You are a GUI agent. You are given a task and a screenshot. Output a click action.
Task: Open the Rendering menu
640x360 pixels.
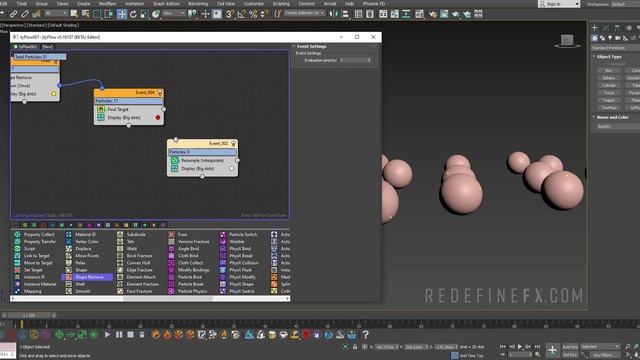coord(198,4)
